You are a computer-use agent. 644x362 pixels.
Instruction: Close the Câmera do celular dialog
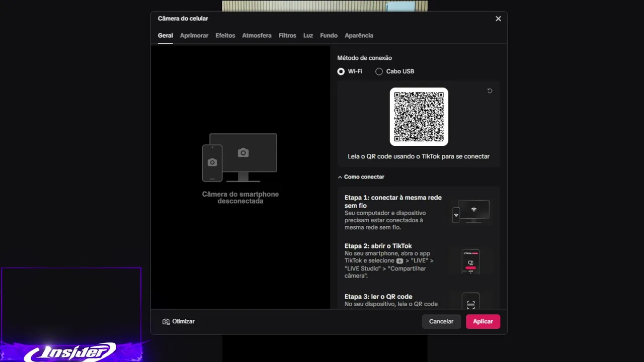(498, 19)
